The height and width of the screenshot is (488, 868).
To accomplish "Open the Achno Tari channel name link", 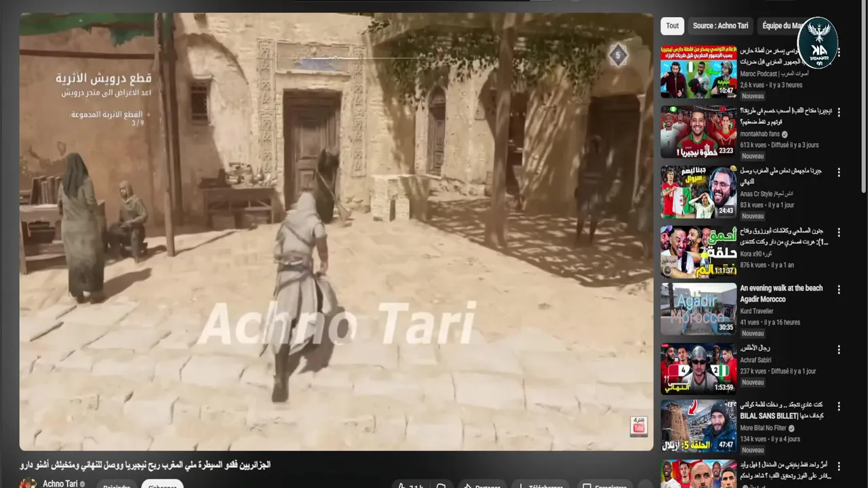I will click(x=60, y=484).
